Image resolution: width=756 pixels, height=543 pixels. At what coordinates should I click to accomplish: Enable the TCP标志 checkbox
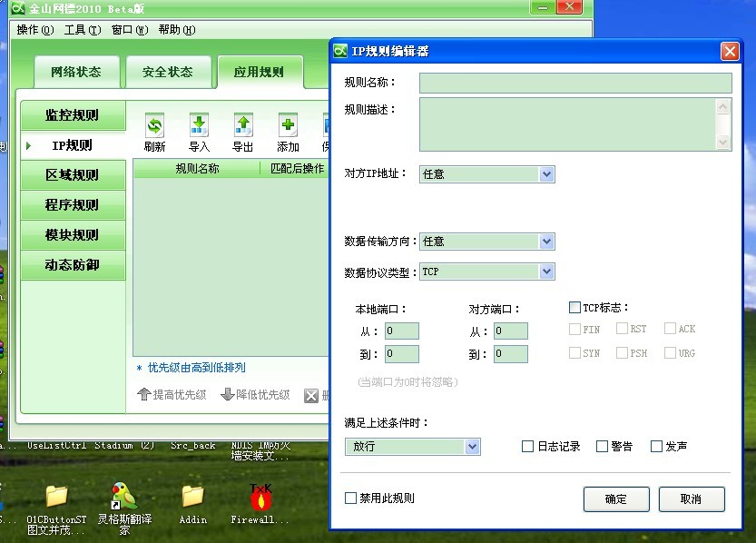coord(574,307)
